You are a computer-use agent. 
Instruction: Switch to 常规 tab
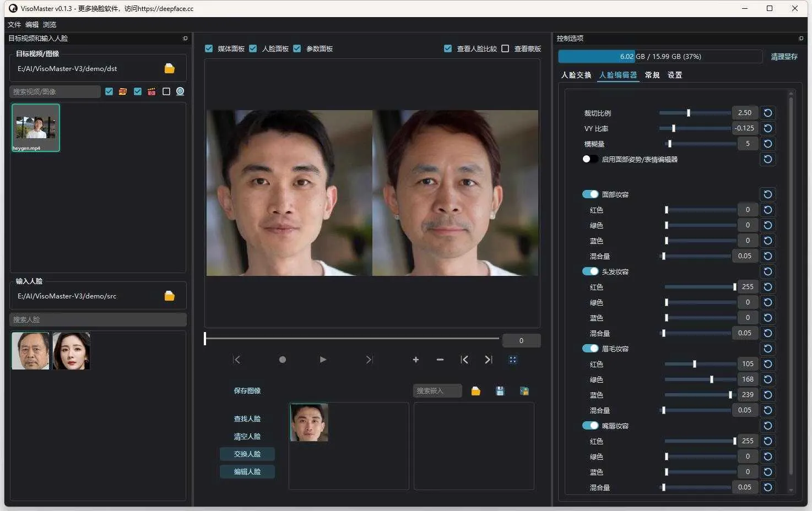click(652, 75)
